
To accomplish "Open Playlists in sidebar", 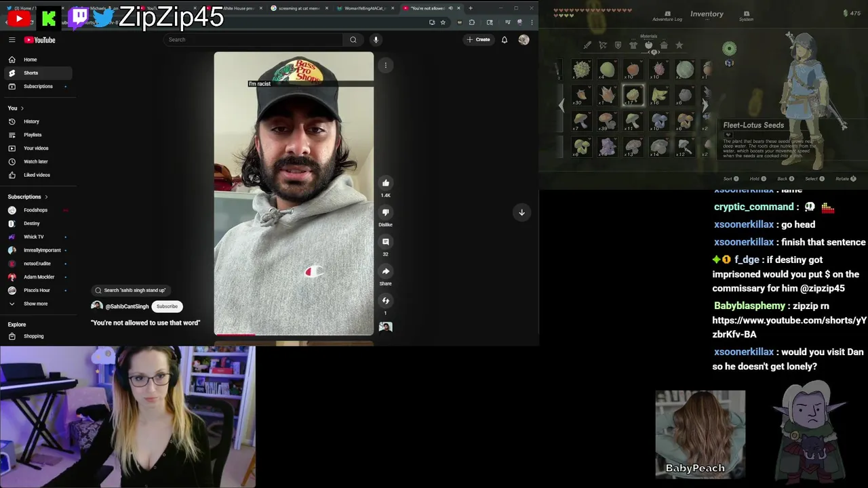I will click(x=38, y=135).
